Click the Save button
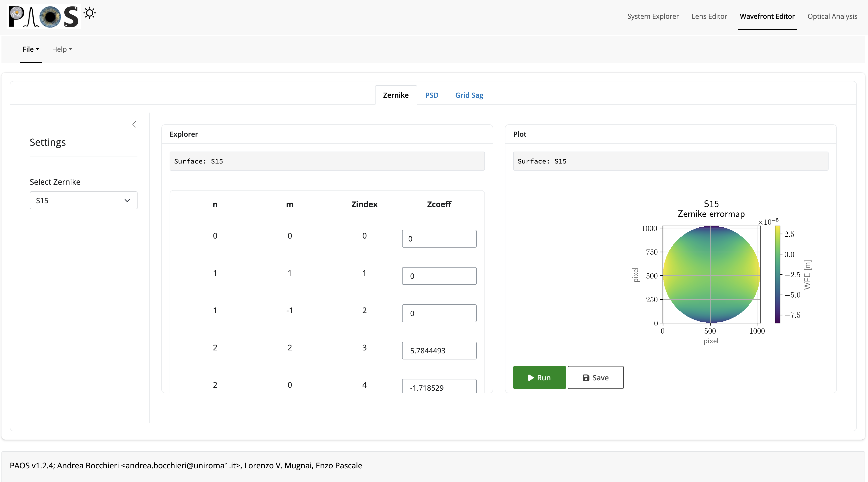Screen dimensions: 868x482 (595, 377)
